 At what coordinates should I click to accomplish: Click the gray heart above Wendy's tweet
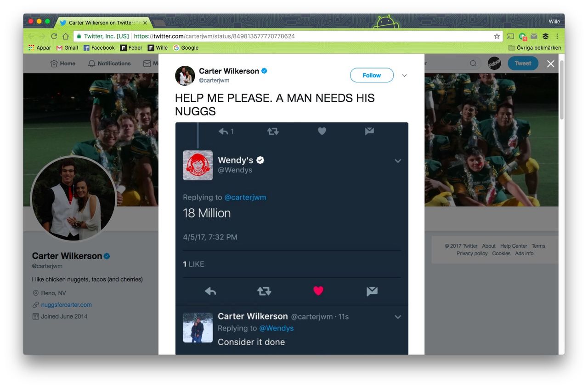322,131
